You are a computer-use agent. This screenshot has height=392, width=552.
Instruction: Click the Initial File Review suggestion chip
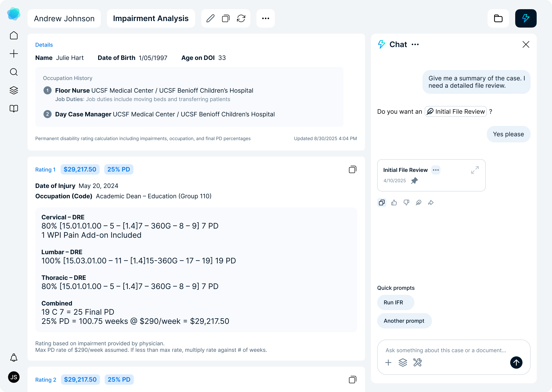[x=456, y=112]
